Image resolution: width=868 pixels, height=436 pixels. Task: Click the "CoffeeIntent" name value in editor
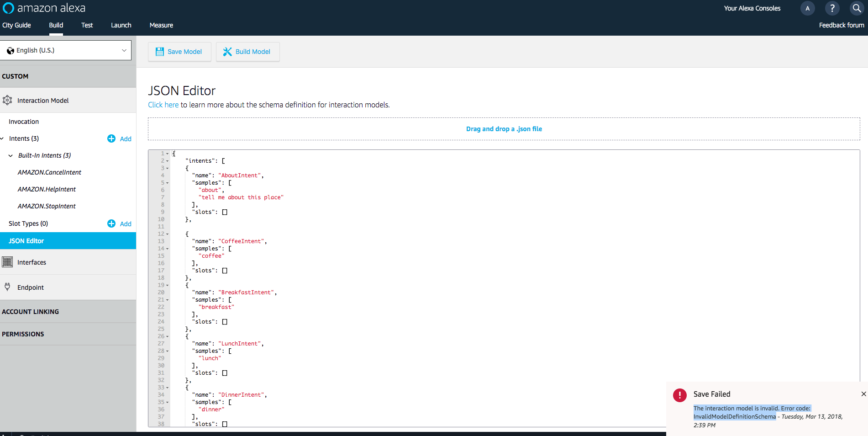241,241
